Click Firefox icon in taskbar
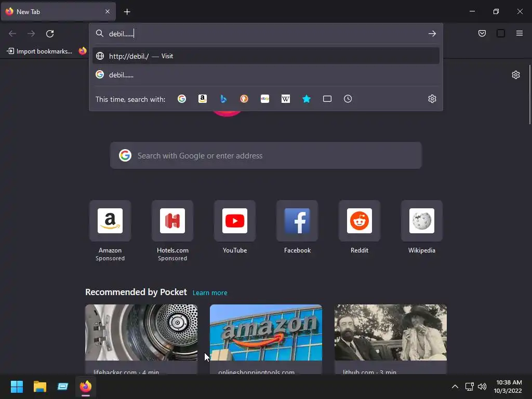Screen dimensions: 532x399 tap(86, 387)
